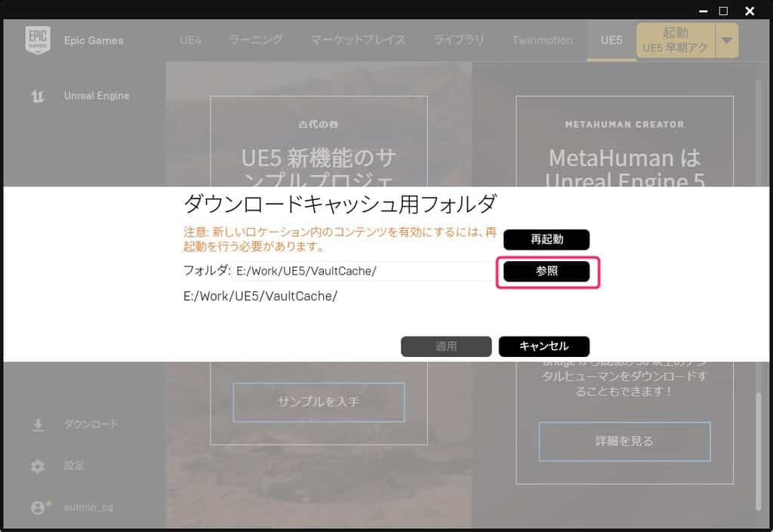Open the Unreal Engine logo icon in sidebar
The width and height of the screenshot is (773, 532).
(x=38, y=96)
